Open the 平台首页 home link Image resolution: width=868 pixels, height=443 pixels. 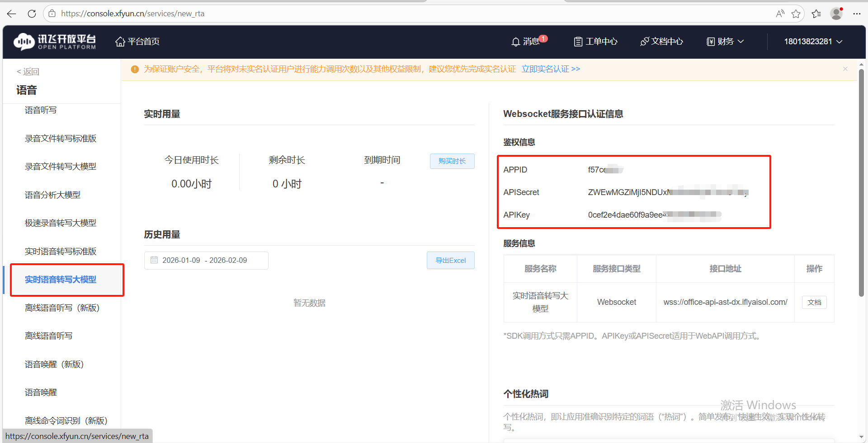pos(137,42)
